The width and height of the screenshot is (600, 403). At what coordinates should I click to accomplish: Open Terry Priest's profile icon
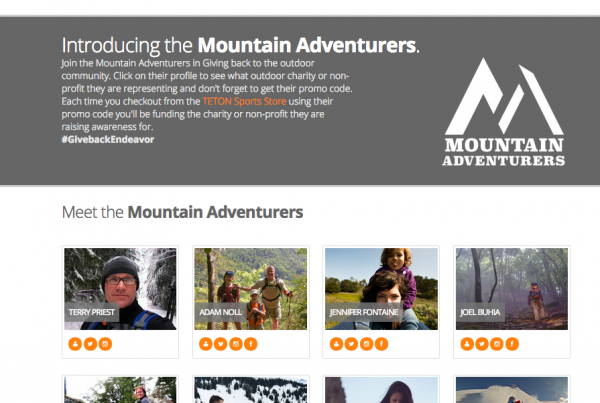click(75, 344)
